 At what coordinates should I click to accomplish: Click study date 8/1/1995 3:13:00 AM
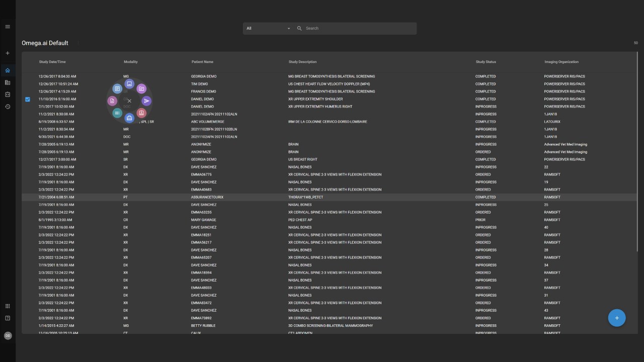pyautogui.click(x=55, y=220)
